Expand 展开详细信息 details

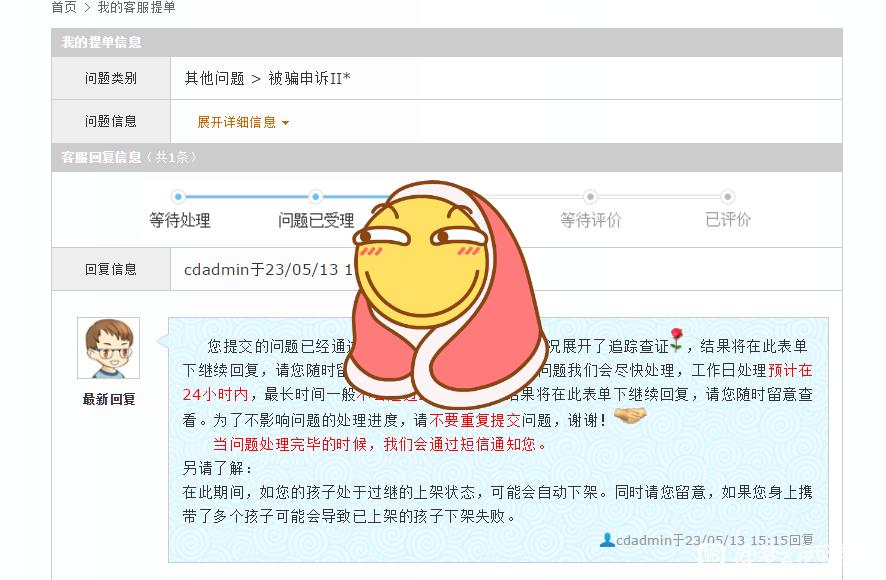click(x=236, y=122)
